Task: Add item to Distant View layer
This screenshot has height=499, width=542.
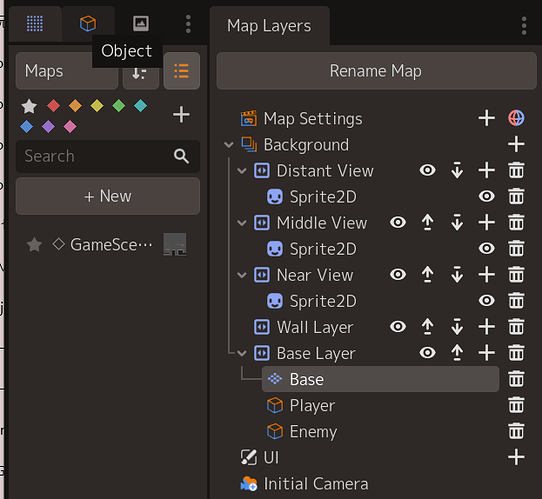Action: coord(487,170)
